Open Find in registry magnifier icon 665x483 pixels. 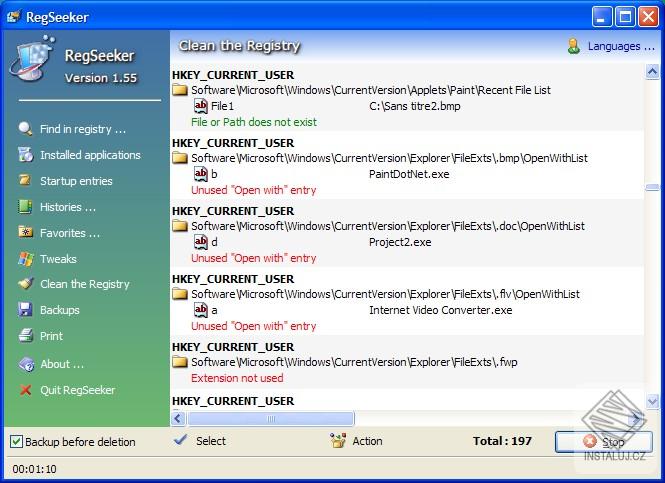pyautogui.click(x=25, y=129)
